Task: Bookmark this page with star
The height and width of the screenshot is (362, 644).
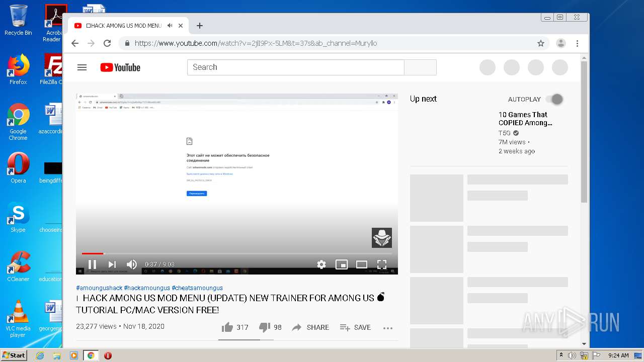Action: point(541,43)
